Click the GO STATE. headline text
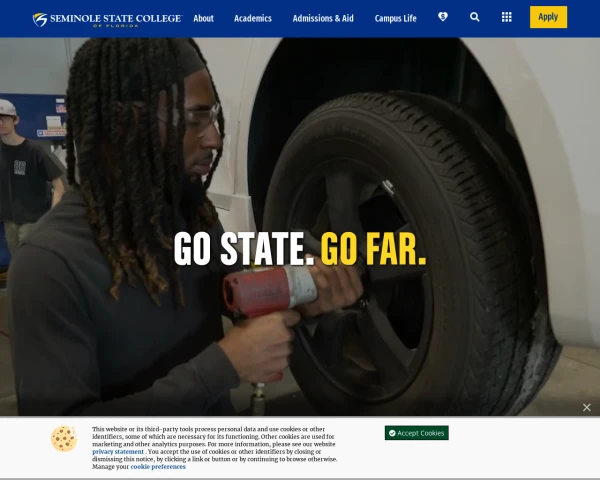 pyautogui.click(x=244, y=249)
